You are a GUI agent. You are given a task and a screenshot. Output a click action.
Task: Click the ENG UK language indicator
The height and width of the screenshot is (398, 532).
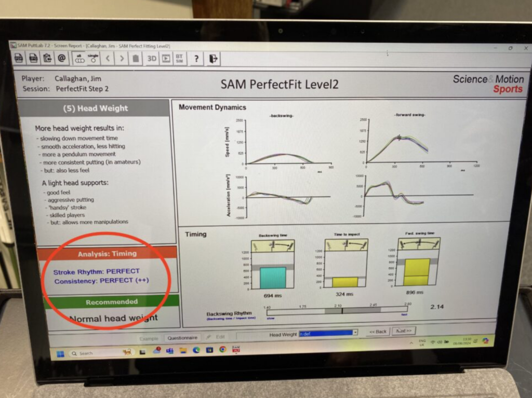pos(422,342)
